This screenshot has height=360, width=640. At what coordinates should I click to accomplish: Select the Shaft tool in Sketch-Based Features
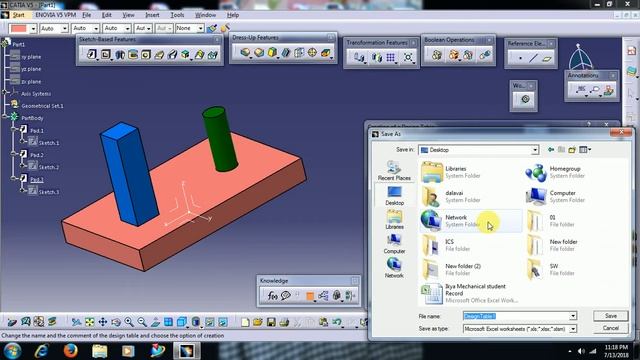120,54
